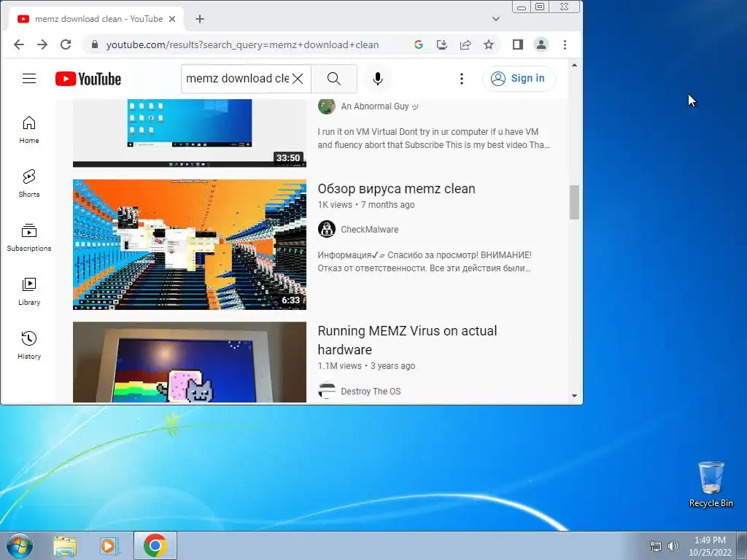This screenshot has height=560, width=747.
Task: Toggle the Chrome side panel
Action: click(518, 44)
